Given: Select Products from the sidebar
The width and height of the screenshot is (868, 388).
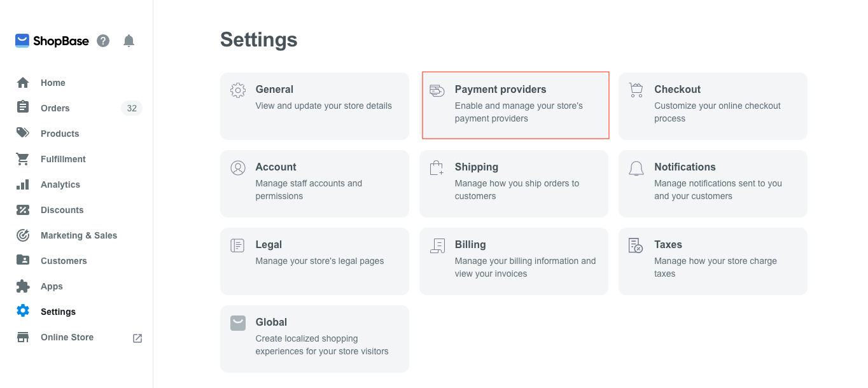Looking at the screenshot, I should click(x=60, y=134).
